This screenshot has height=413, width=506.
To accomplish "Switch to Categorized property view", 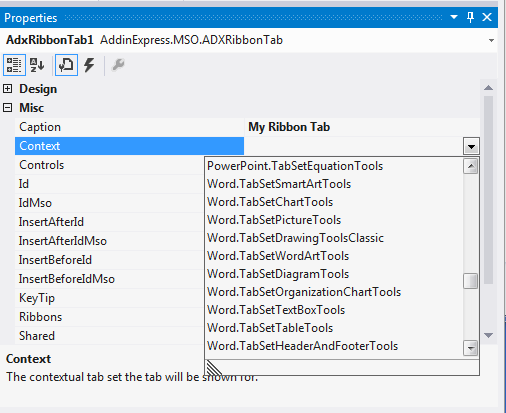I will pyautogui.click(x=14, y=65).
